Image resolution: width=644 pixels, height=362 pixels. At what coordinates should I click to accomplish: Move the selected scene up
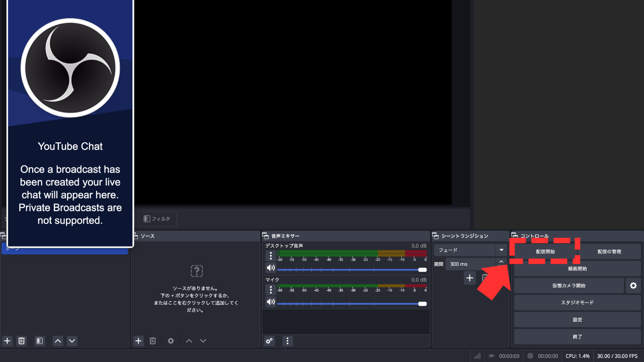[x=58, y=341]
